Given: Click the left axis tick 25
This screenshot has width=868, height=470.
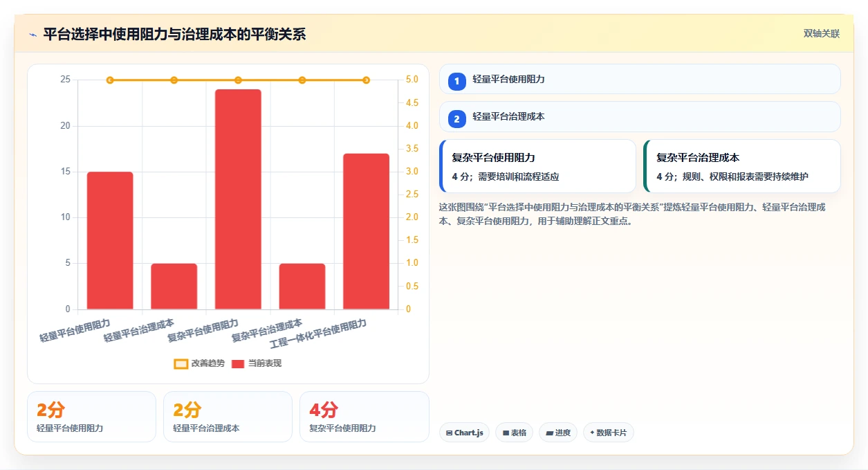Looking at the screenshot, I should [x=65, y=80].
